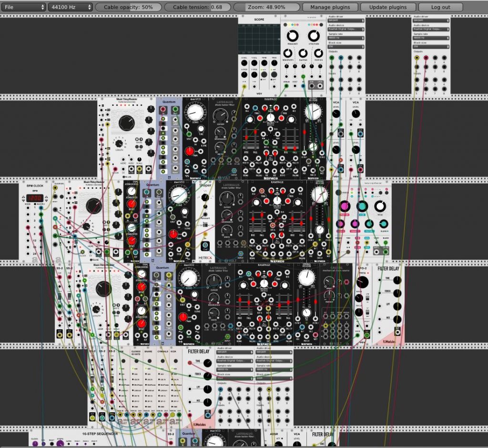488x448 pixels.
Task: Adjust the Cable opacity slider
Action: pyautogui.click(x=128, y=7)
